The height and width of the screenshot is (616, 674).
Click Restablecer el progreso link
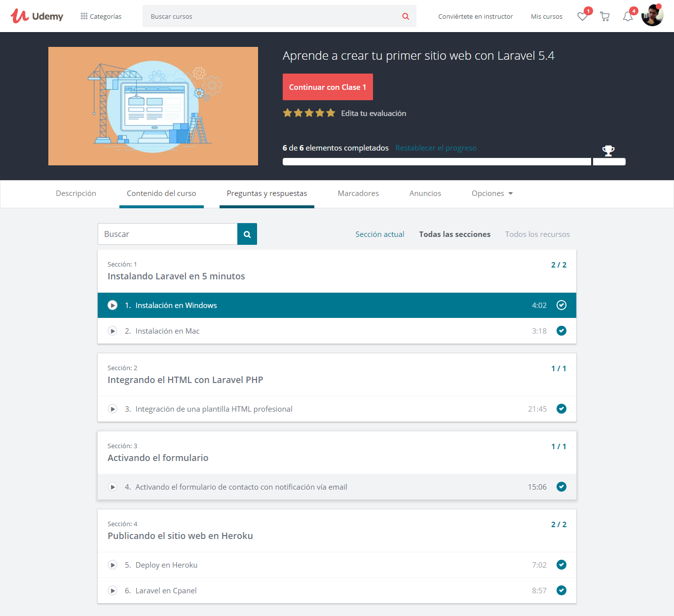click(436, 148)
